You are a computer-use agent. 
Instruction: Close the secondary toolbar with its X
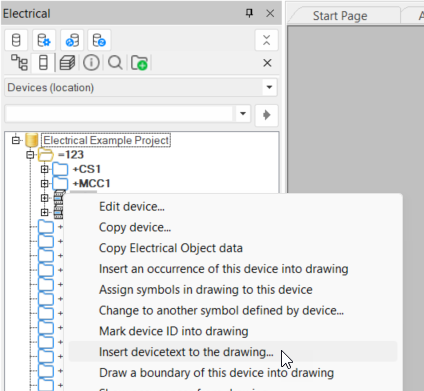coord(267,63)
